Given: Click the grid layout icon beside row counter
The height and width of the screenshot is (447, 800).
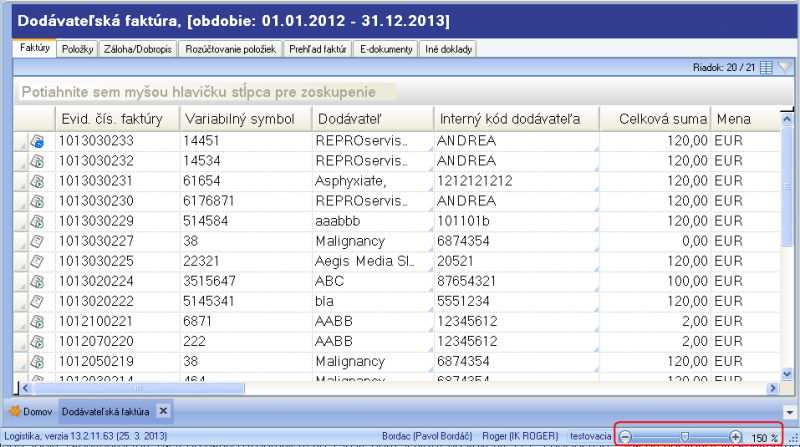Looking at the screenshot, I should click(766, 67).
